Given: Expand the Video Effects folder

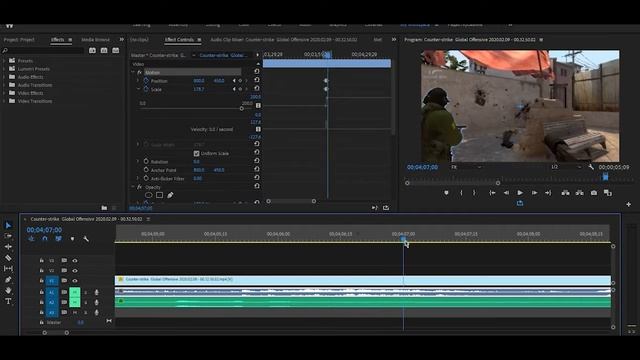Looking at the screenshot, I should 5,93.
